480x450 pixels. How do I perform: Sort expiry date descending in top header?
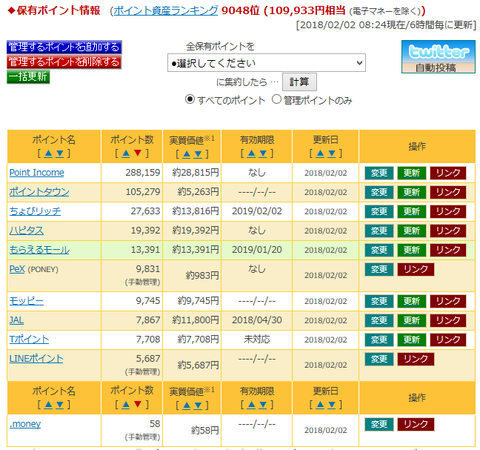point(263,153)
